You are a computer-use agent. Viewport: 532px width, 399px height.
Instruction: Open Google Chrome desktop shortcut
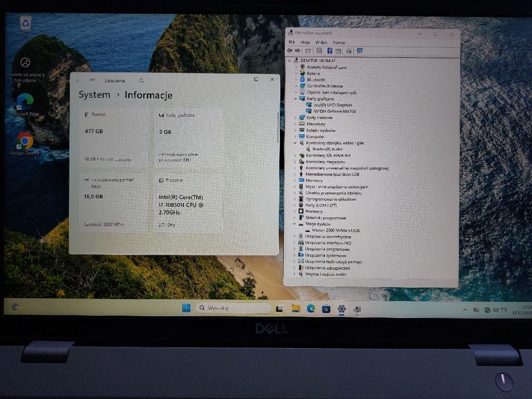[25, 144]
